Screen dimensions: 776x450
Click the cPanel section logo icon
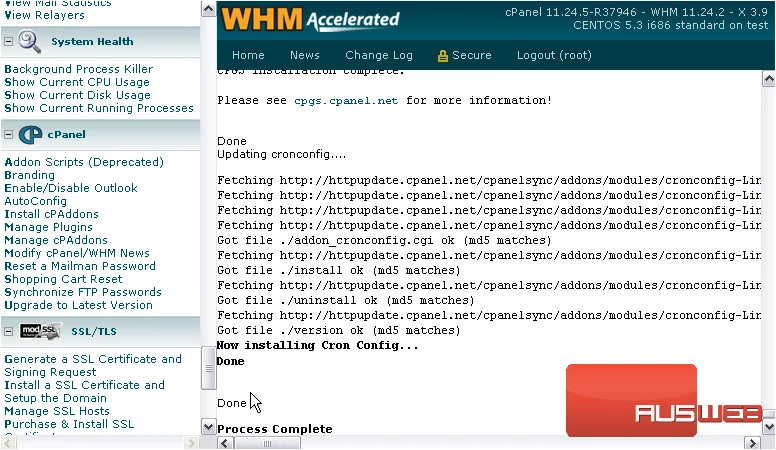coord(30,135)
